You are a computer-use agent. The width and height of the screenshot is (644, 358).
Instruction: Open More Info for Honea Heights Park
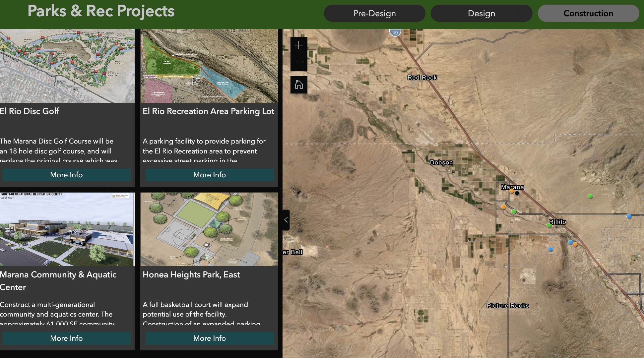tap(210, 338)
